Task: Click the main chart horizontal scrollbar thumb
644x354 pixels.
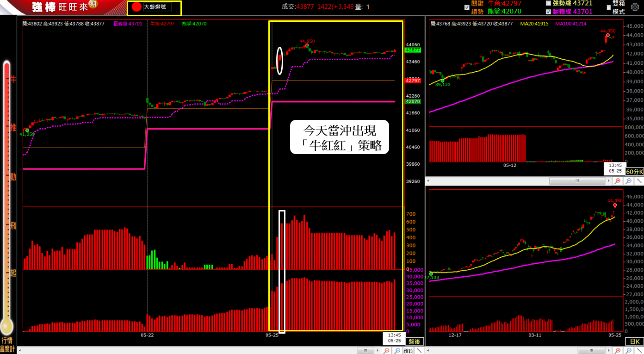Action: (x=365, y=351)
